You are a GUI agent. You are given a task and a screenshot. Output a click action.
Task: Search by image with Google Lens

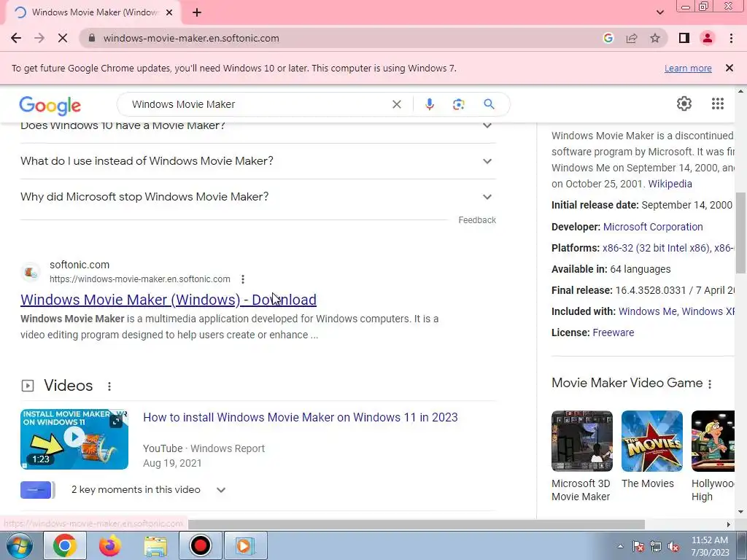tap(458, 104)
